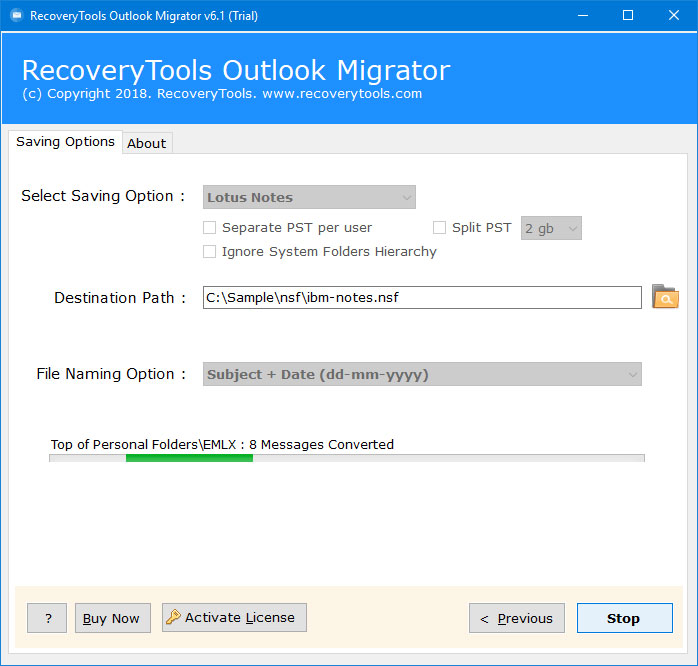Browse for destination folder icon
This screenshot has width=698, height=666.
coord(665,297)
